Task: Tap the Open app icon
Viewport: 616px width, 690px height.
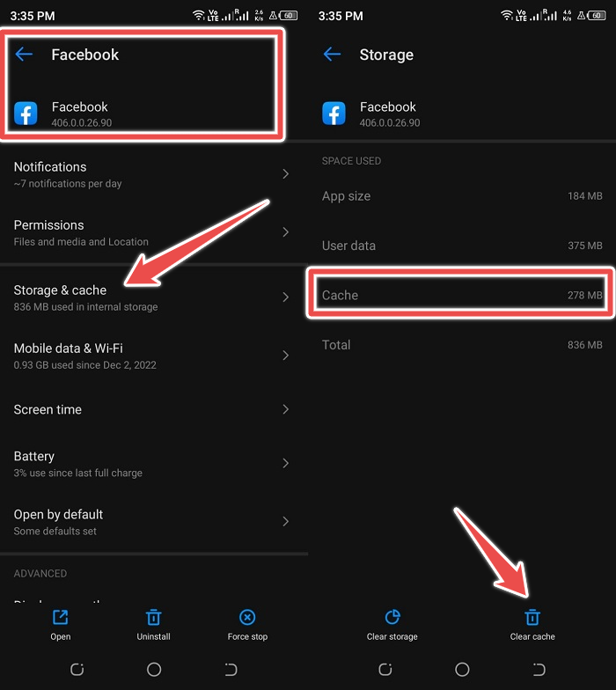Action: click(60, 617)
